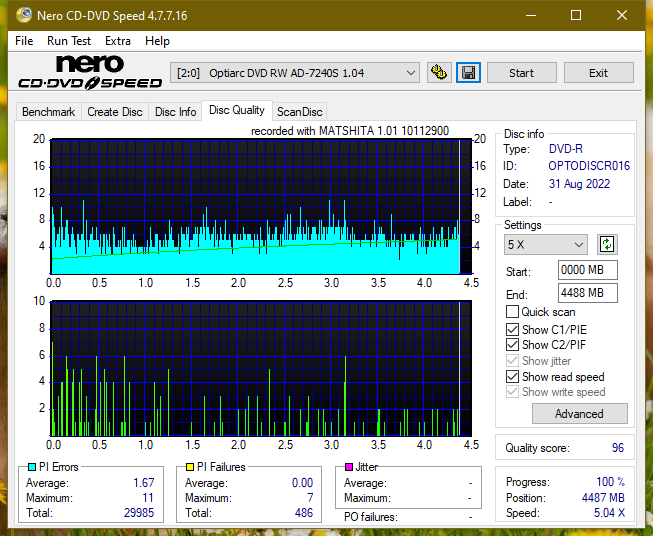Screen dimensions: 653x536
Task: Switch to the Create Disc tab
Action: pyautogui.click(x=115, y=112)
